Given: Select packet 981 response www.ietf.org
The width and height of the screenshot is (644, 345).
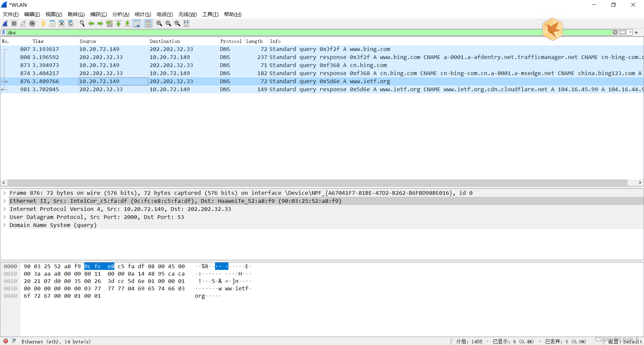Looking at the screenshot, I should (322, 89).
